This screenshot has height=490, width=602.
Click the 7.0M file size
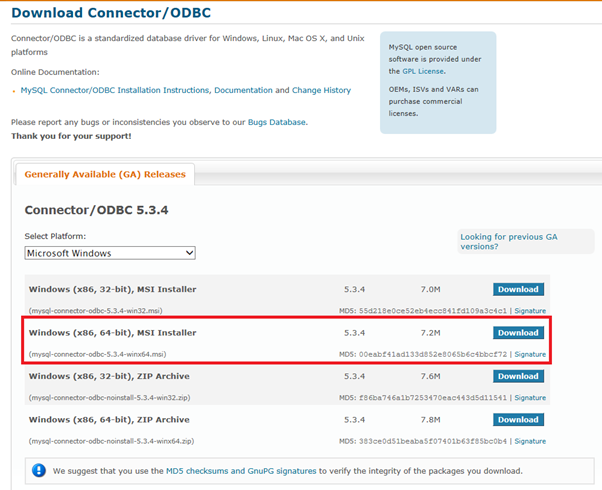pyautogui.click(x=430, y=289)
